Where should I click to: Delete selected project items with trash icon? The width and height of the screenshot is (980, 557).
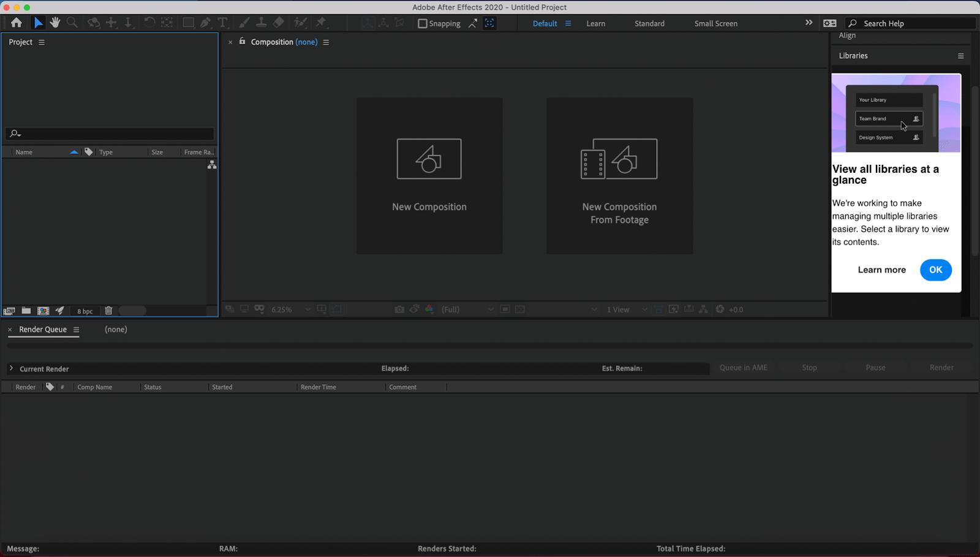click(x=108, y=311)
